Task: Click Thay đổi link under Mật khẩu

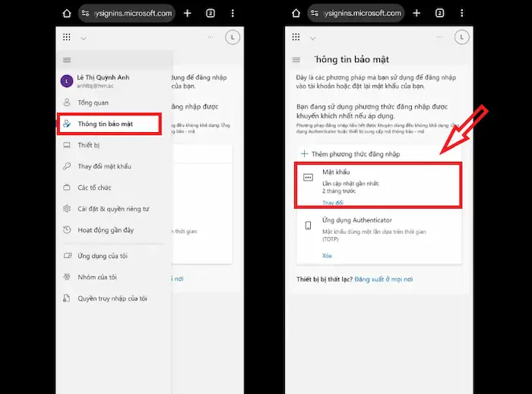Action: [333, 203]
